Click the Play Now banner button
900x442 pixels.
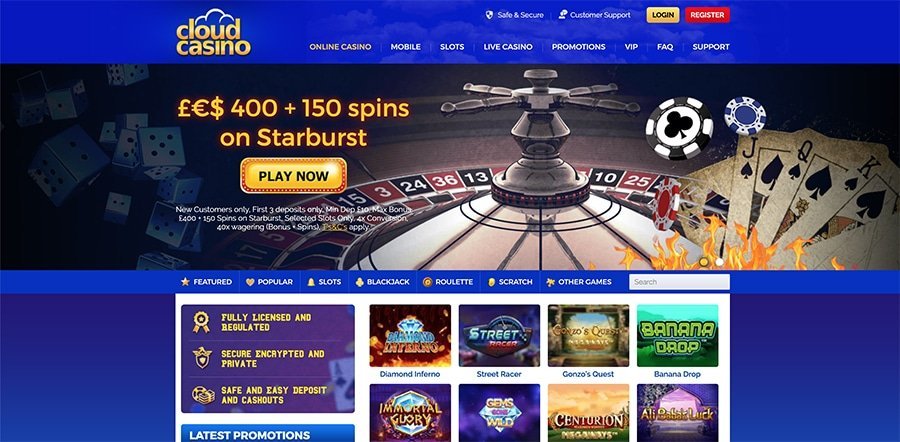pyautogui.click(x=293, y=176)
